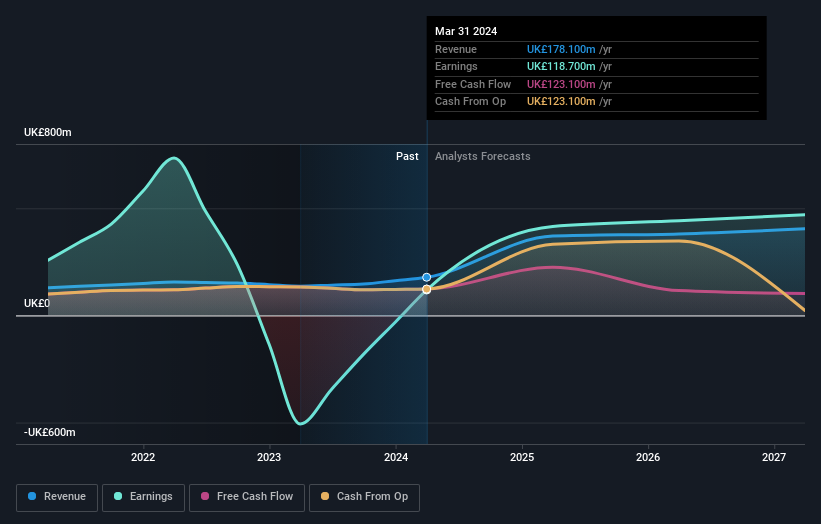
Task: Click the -UK£600m y-axis label
Action: click(50, 432)
